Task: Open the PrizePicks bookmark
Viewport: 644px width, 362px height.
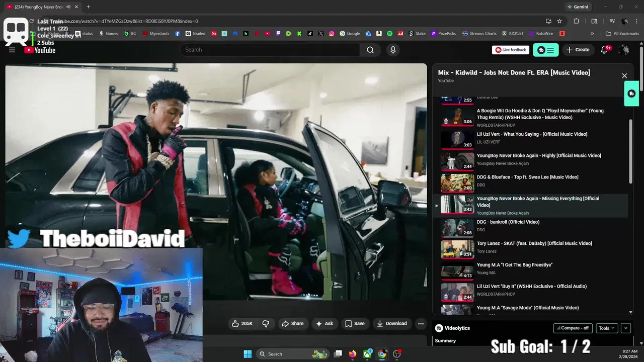Action: coord(443,34)
